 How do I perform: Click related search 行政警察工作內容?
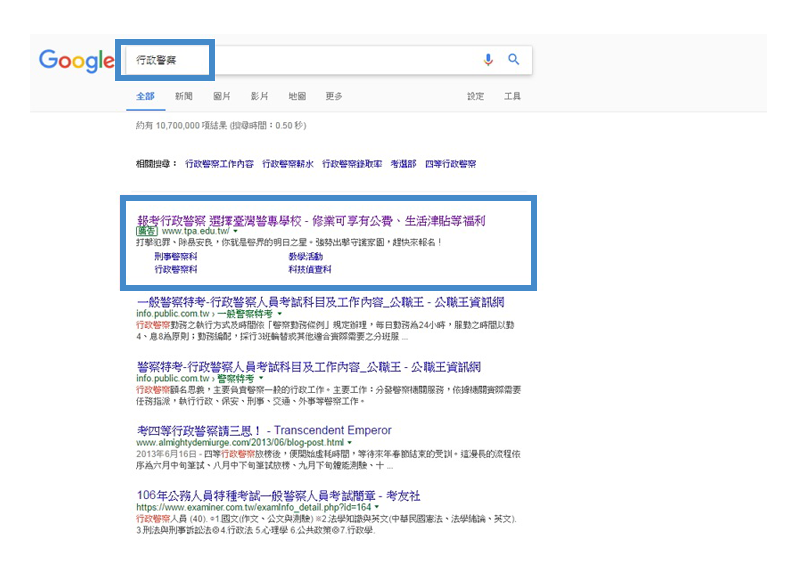pyautogui.click(x=219, y=164)
